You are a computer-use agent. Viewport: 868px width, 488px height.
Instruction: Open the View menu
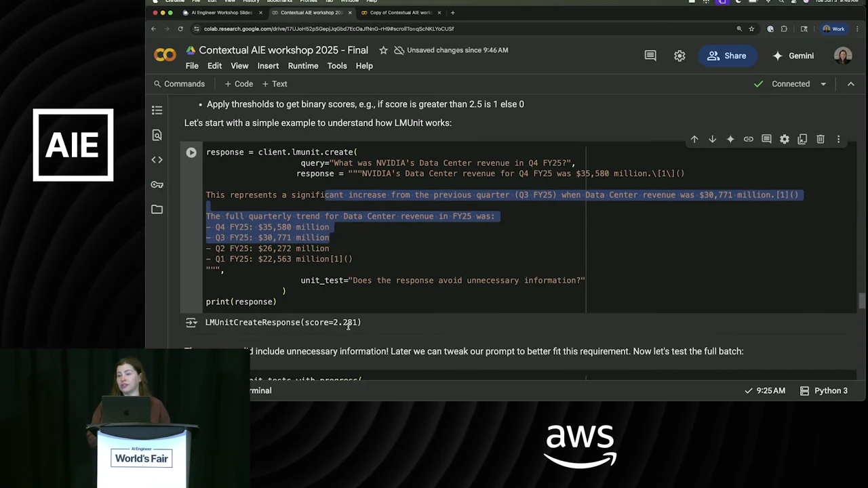(239, 66)
